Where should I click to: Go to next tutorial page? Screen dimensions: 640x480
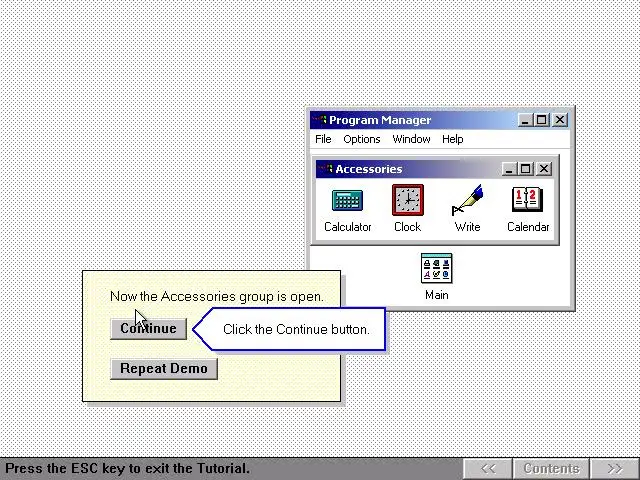614,468
